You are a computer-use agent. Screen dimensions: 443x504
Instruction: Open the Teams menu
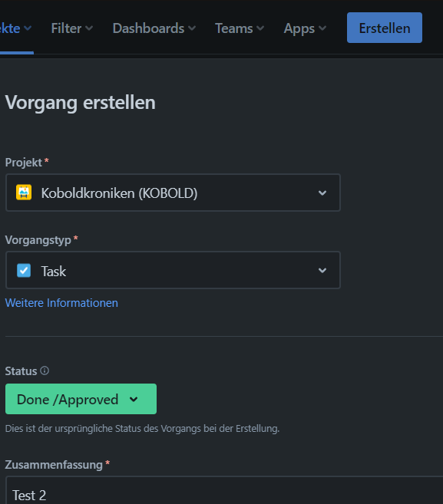[x=239, y=28]
